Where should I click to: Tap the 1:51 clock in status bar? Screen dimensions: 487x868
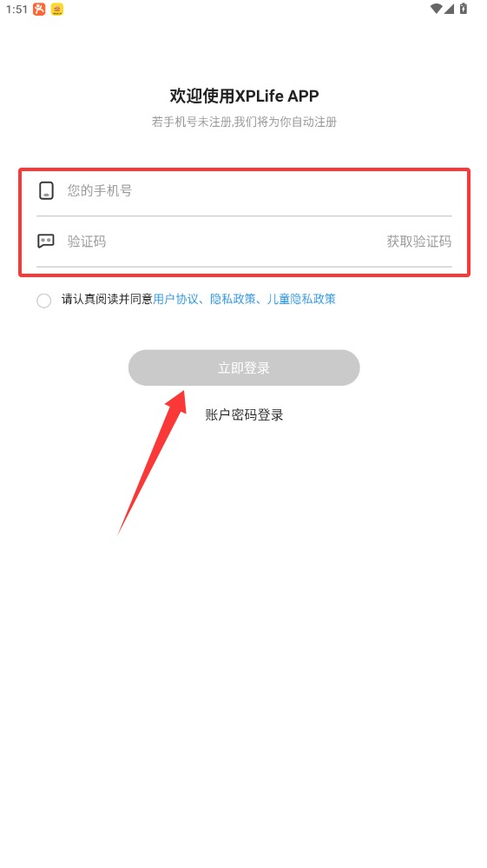click(x=16, y=9)
